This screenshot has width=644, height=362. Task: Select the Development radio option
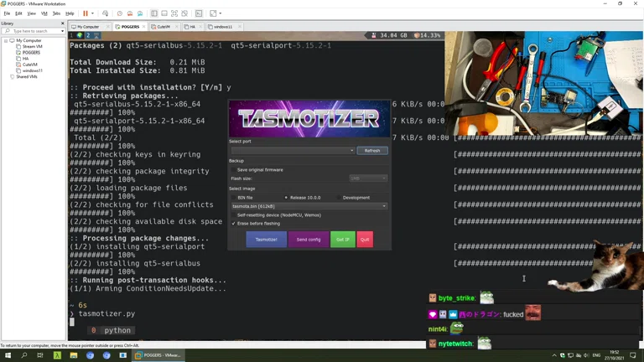pyautogui.click(x=339, y=198)
